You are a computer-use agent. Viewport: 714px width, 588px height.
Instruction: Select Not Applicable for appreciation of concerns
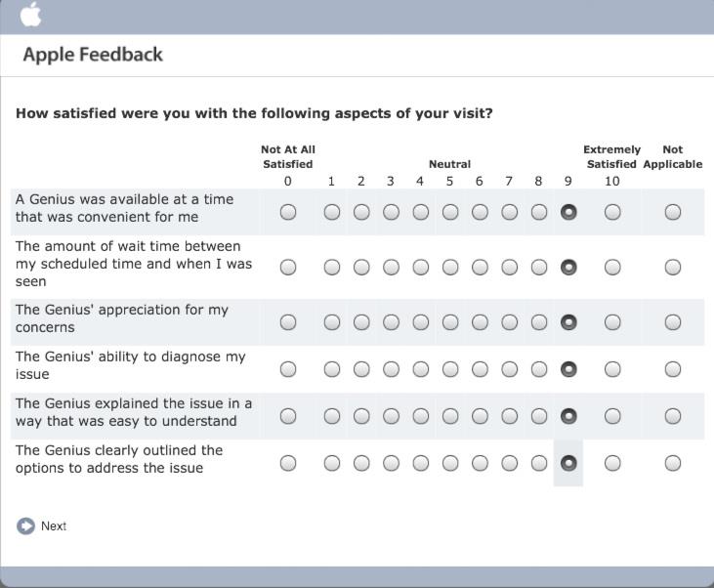point(673,322)
